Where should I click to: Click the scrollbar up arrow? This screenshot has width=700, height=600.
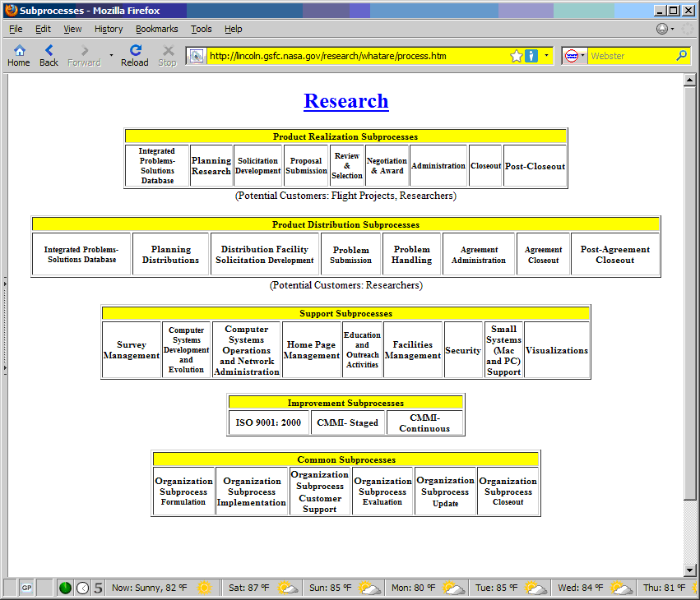pyautogui.click(x=689, y=81)
